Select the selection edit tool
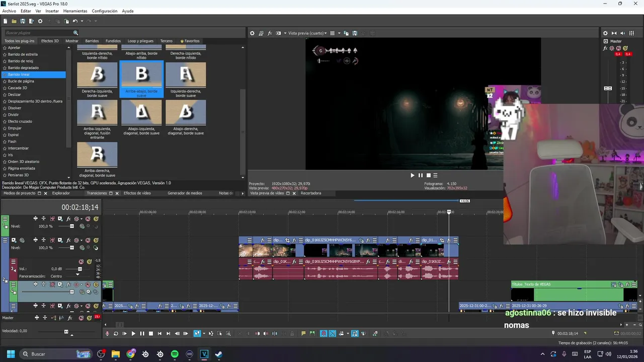Screen dimensions: 644x362 coord(219,333)
